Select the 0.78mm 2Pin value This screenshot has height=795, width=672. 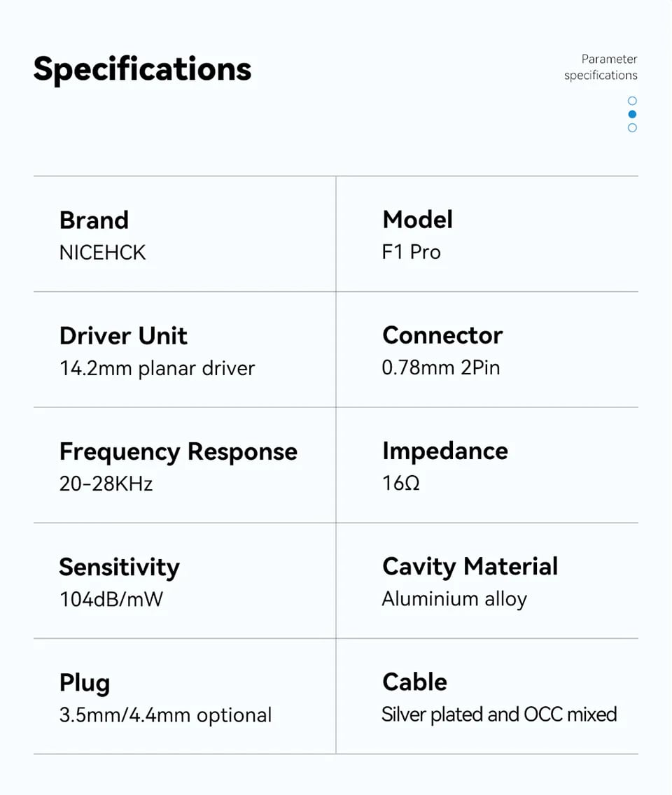(x=441, y=367)
